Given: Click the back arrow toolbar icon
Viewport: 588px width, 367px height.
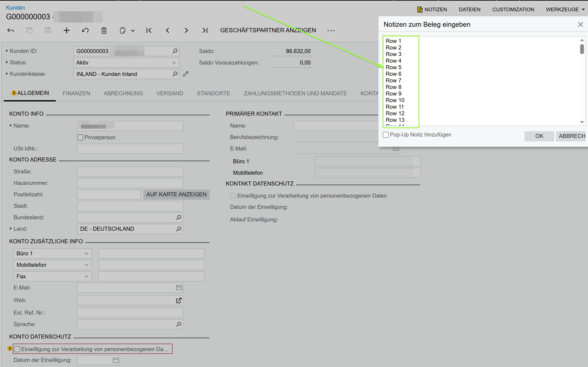Looking at the screenshot, I should tap(10, 30).
